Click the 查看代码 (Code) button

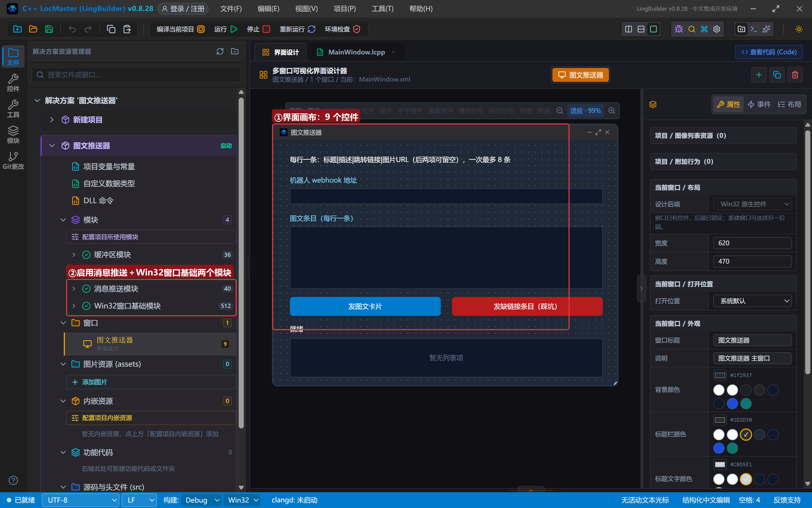pos(769,52)
